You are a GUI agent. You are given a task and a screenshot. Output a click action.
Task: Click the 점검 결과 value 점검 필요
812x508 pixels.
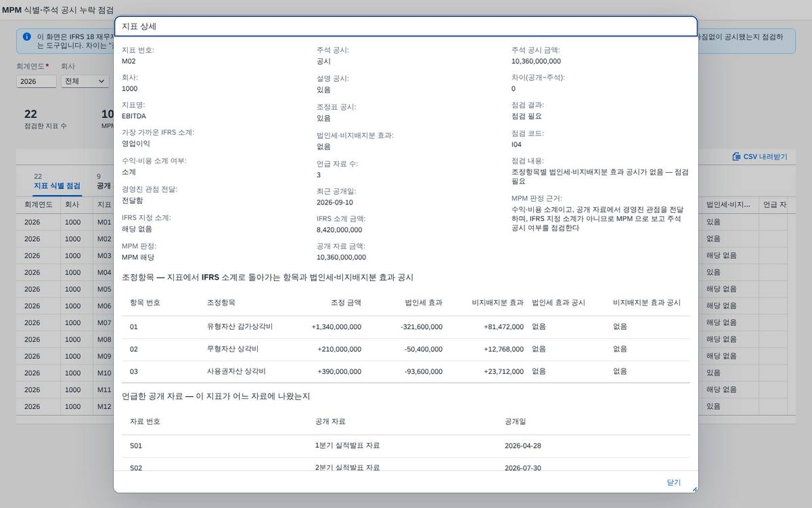[526, 117]
